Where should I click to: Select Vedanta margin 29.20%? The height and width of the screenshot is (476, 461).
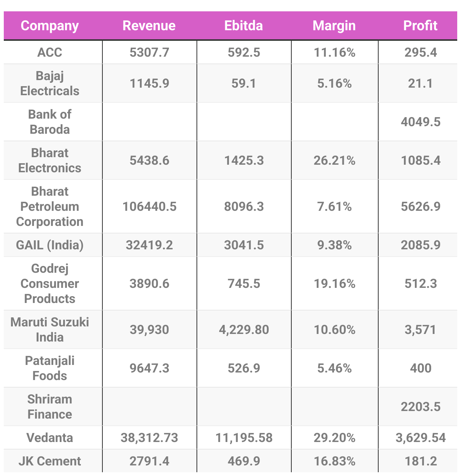tap(334, 438)
